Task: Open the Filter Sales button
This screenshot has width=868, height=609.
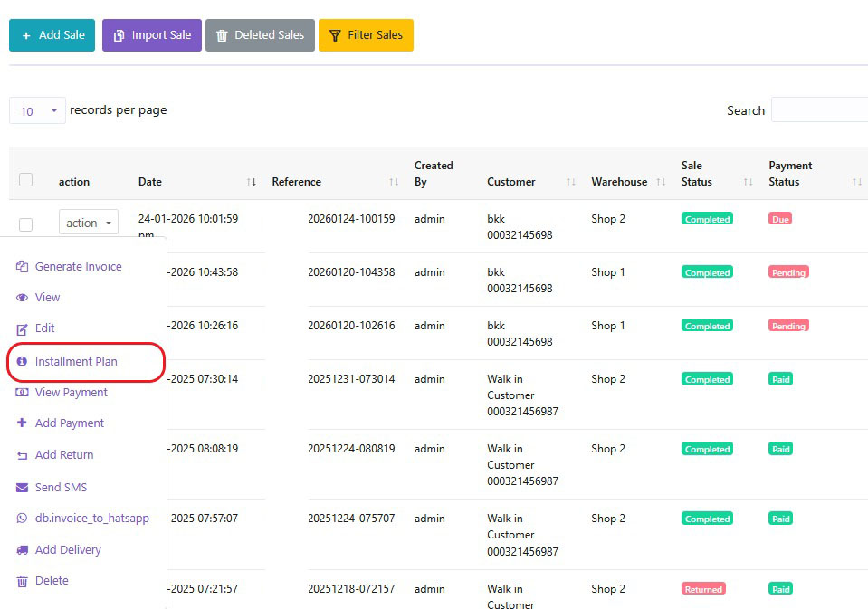Action: point(366,35)
